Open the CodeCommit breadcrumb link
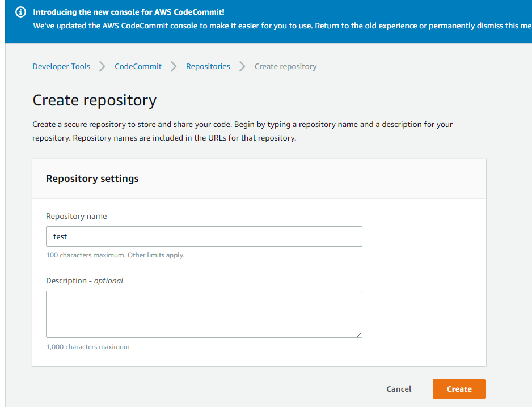The height and width of the screenshot is (407, 532). (138, 66)
